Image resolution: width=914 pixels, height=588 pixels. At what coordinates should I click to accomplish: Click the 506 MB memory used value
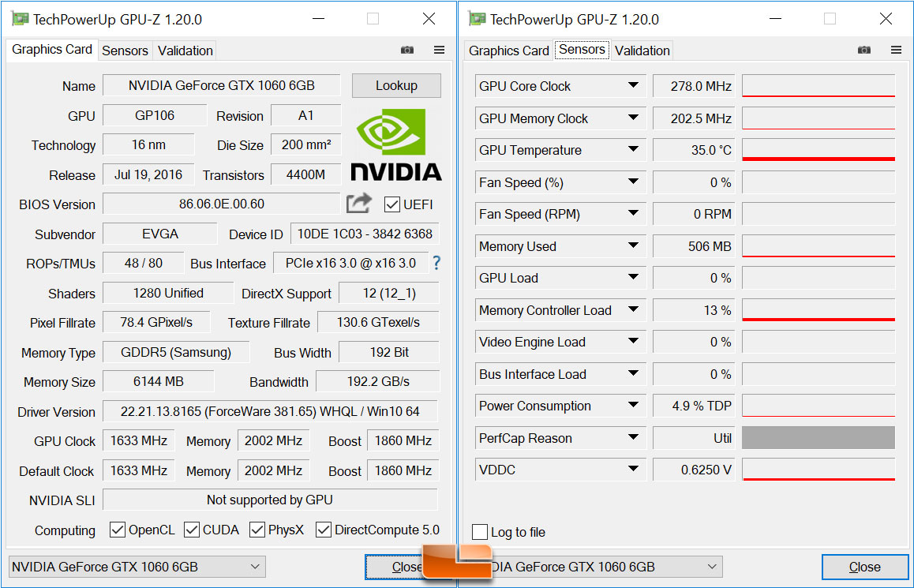tap(694, 246)
